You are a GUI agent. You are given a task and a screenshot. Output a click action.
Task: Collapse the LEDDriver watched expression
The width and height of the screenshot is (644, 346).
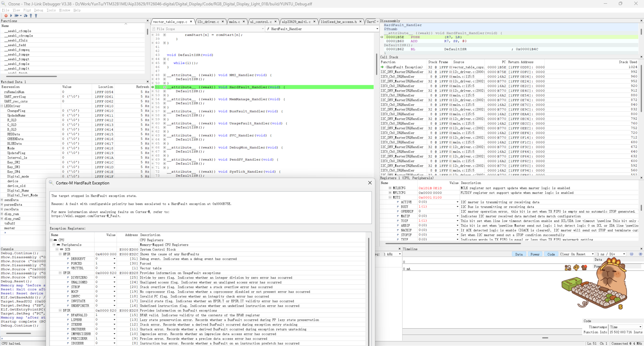pyautogui.click(x=2, y=106)
